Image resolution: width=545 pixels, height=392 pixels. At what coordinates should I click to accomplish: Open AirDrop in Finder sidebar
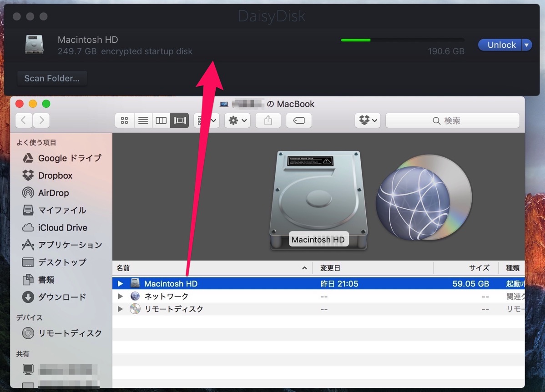[45, 193]
